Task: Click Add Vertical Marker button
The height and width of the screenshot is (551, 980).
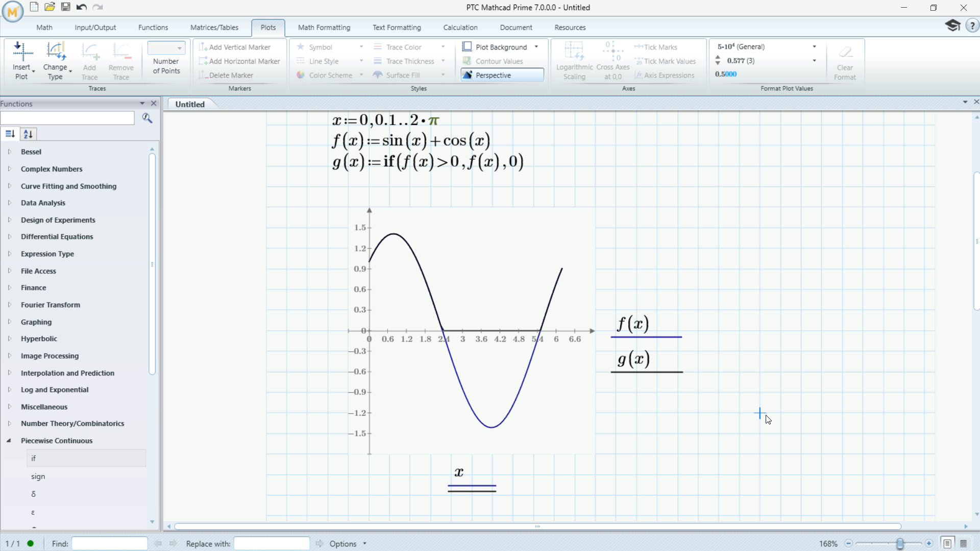Action: 235,47
